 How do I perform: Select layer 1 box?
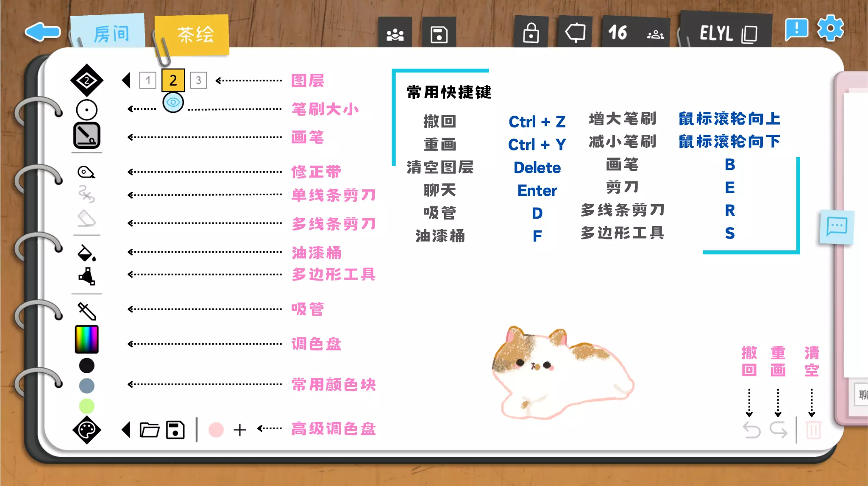[147, 80]
